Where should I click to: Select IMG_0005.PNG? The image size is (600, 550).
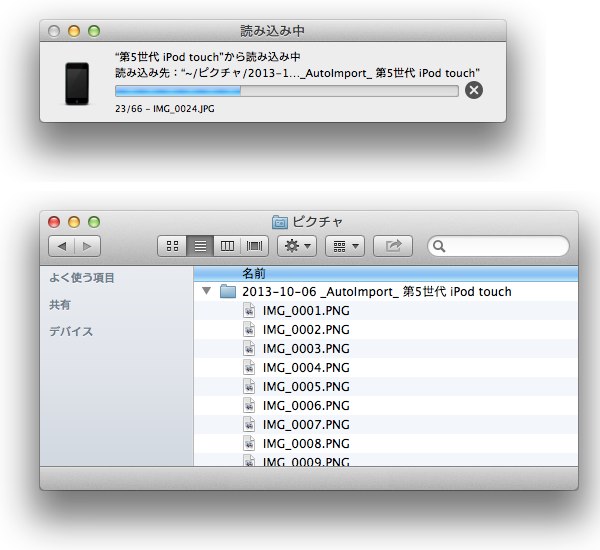(386, 387)
